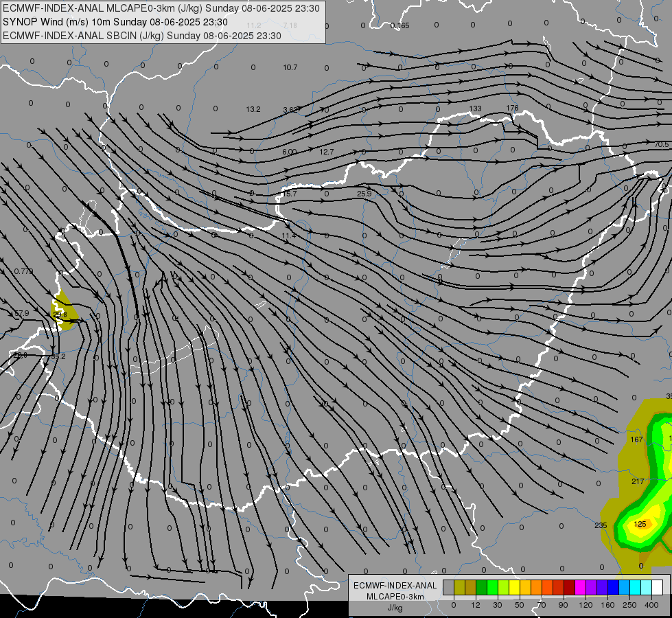Click the legend tick label '120'

tap(586, 605)
